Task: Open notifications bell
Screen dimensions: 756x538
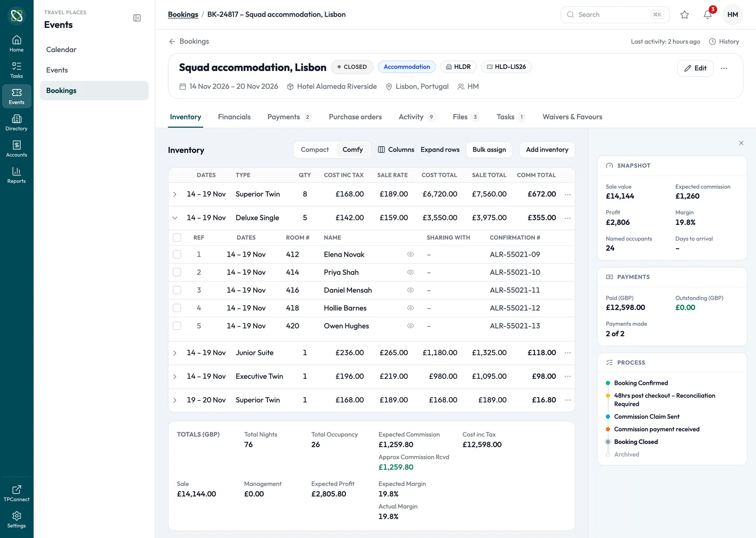Action: point(708,15)
